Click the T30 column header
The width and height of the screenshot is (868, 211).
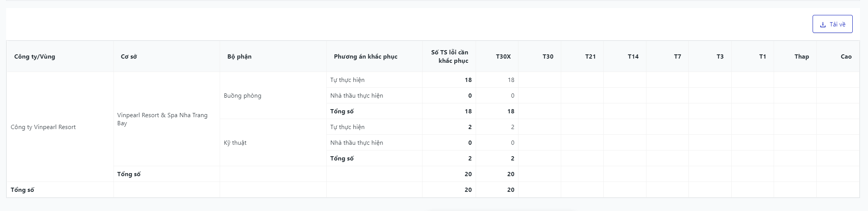point(548,57)
